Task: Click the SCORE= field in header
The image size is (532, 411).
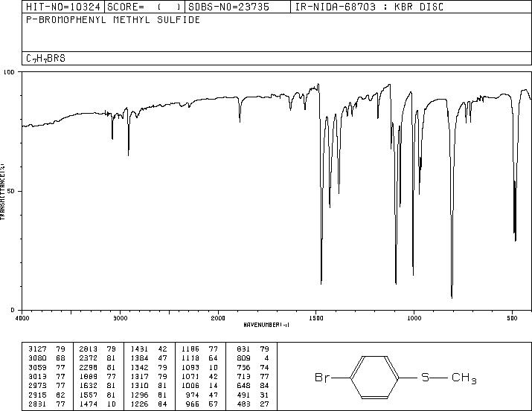Action: tap(144, 7)
